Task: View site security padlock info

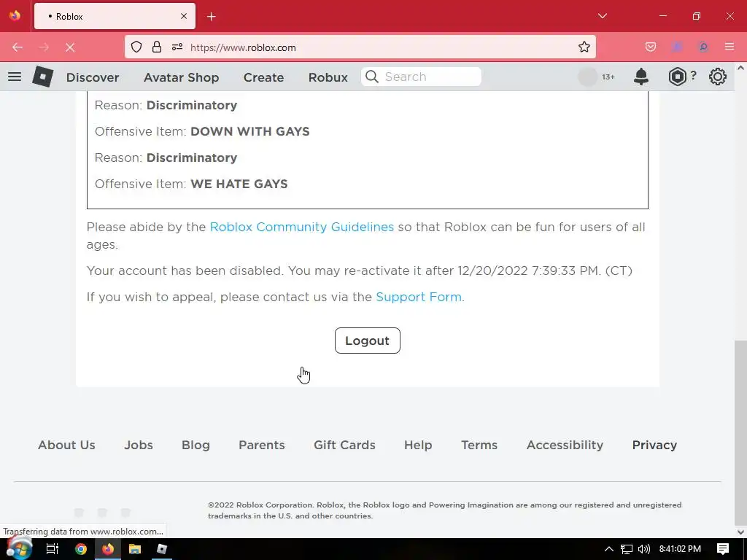Action: coord(157,47)
